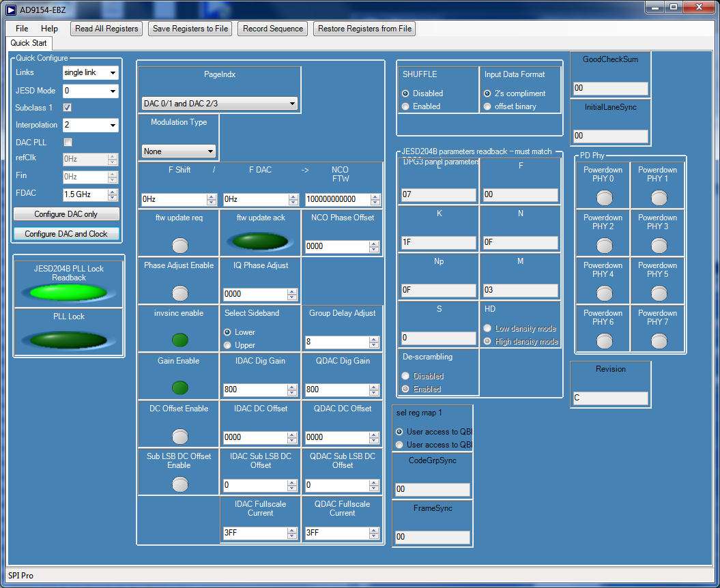
Task: Toggle Powerdown PHY 5 button
Action: coord(659,293)
